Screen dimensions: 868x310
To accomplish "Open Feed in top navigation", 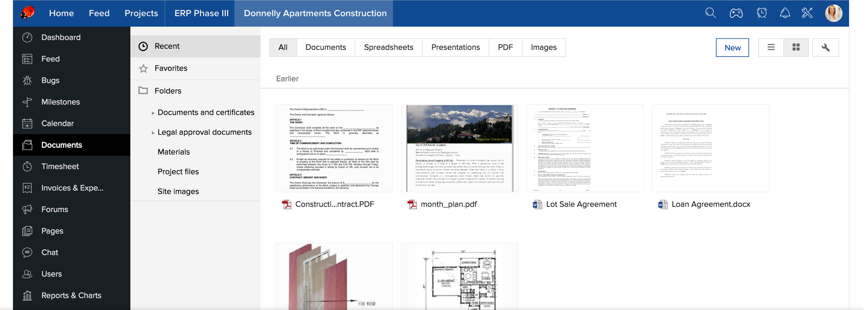I will tap(99, 13).
